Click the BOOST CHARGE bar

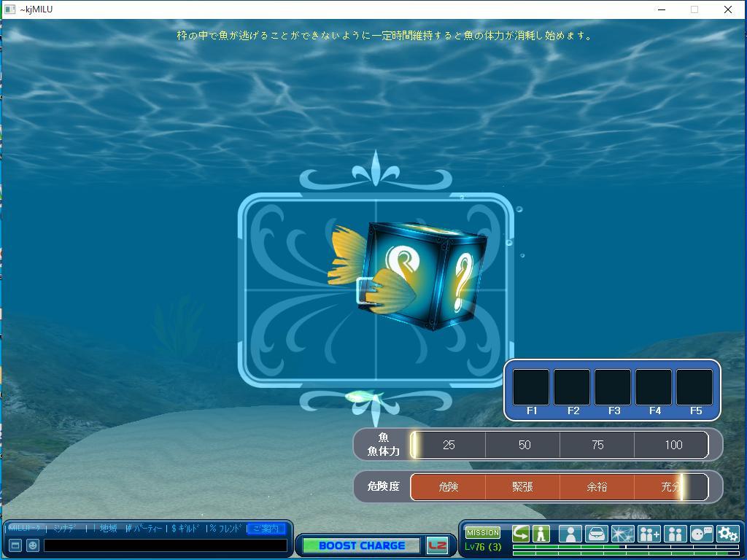click(x=361, y=545)
